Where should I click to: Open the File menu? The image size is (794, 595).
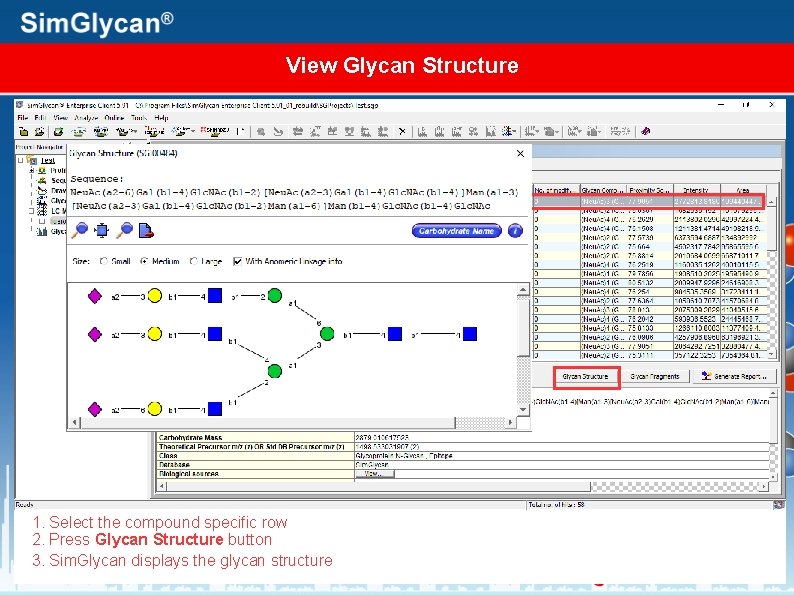[x=22, y=117]
